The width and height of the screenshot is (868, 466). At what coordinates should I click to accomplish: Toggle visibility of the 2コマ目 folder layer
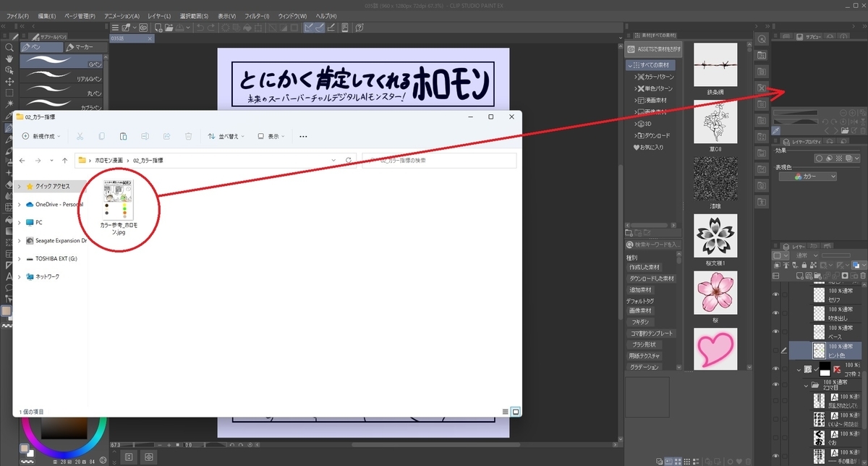775,385
